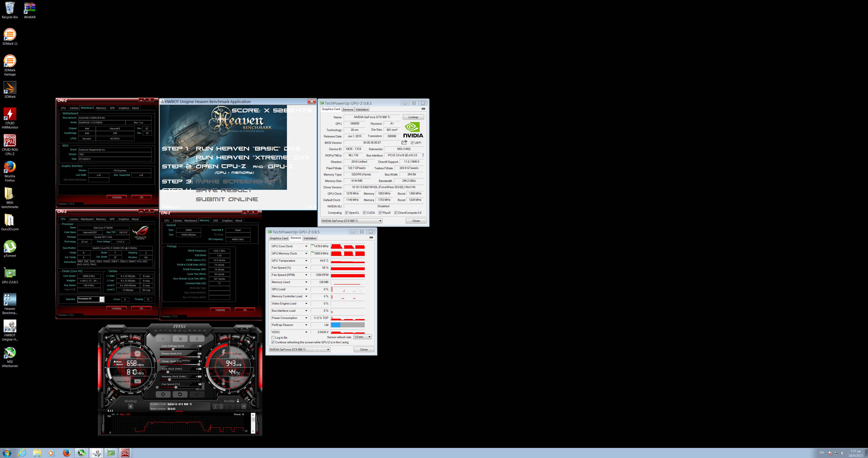Open the Fan Speed (RPM) sensor dropdown
868x458 pixels.
[x=306, y=275]
